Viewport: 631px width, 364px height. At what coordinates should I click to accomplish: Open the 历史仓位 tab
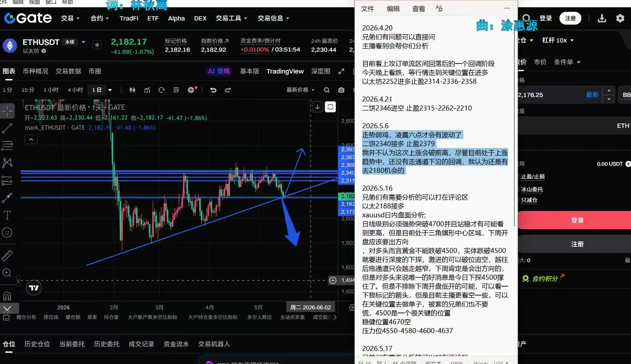(37, 344)
